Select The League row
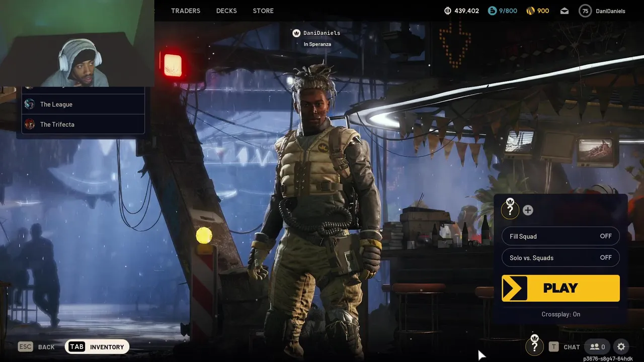 (x=83, y=104)
